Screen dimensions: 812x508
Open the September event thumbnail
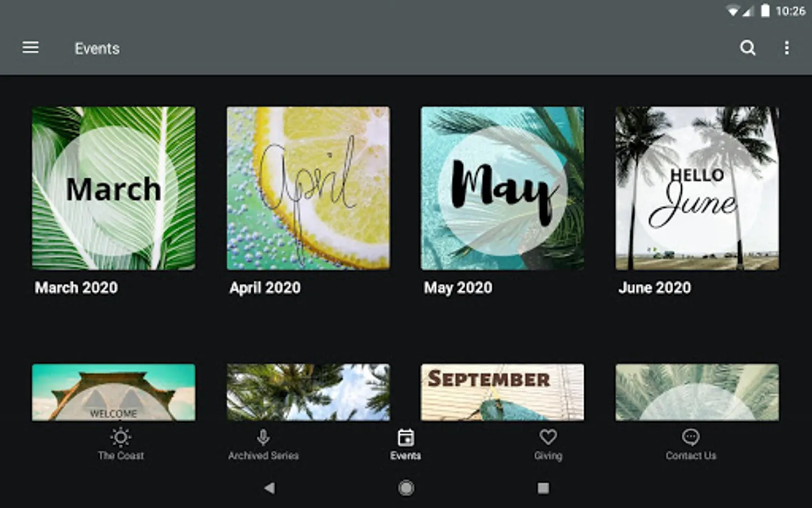(x=502, y=392)
